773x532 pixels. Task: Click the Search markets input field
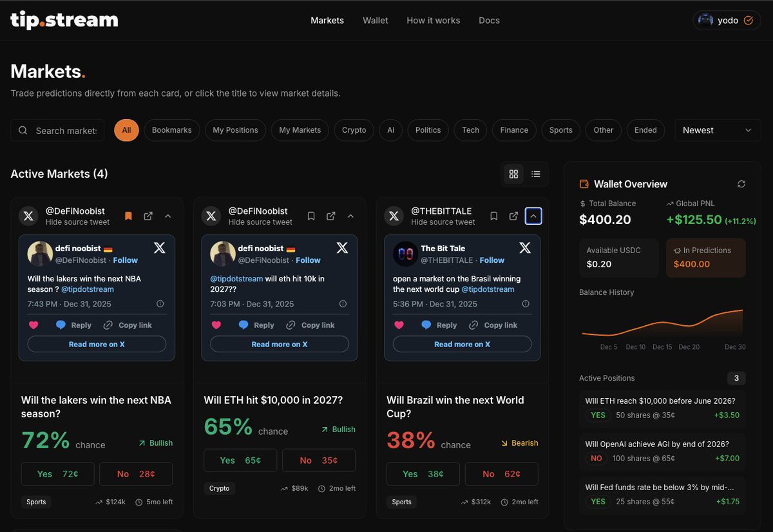point(57,130)
